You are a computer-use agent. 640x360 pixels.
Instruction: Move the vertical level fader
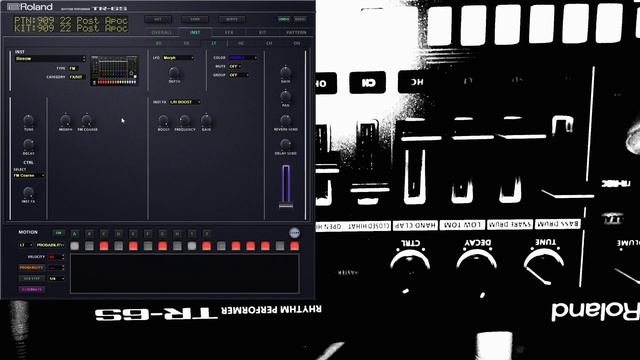coord(286,205)
